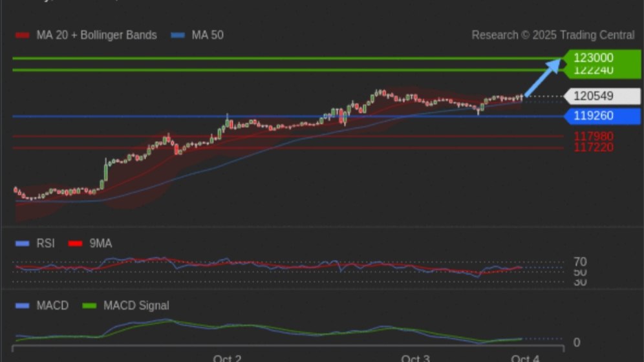Click the RSI 70 level label
This screenshot has height=362, width=644.
click(x=580, y=262)
